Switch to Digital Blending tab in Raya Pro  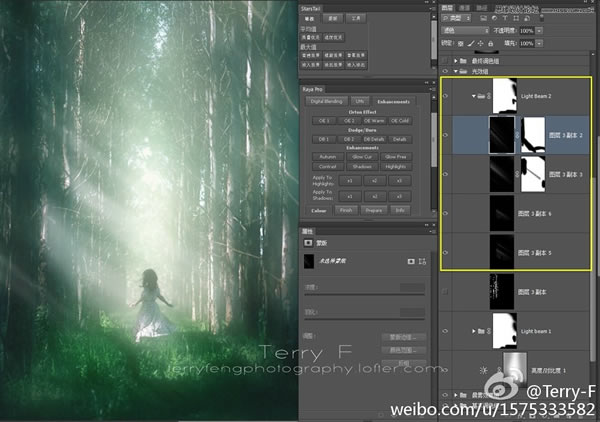point(326,101)
